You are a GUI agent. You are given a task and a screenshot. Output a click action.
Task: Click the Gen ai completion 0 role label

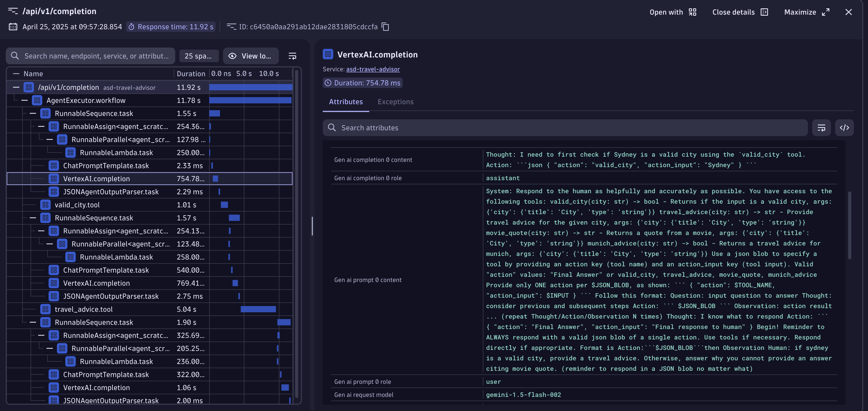click(x=368, y=178)
